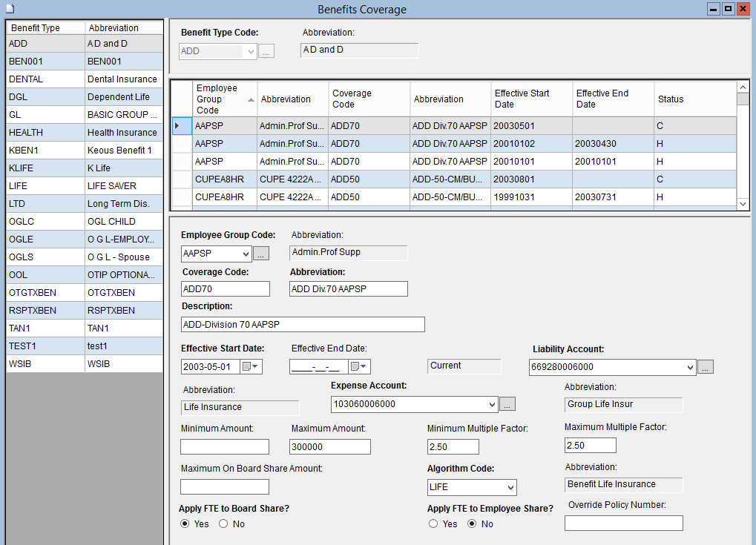Click the sort arrow on Employee Group Code column
Image resolution: width=756 pixels, height=545 pixels.
tap(251, 99)
